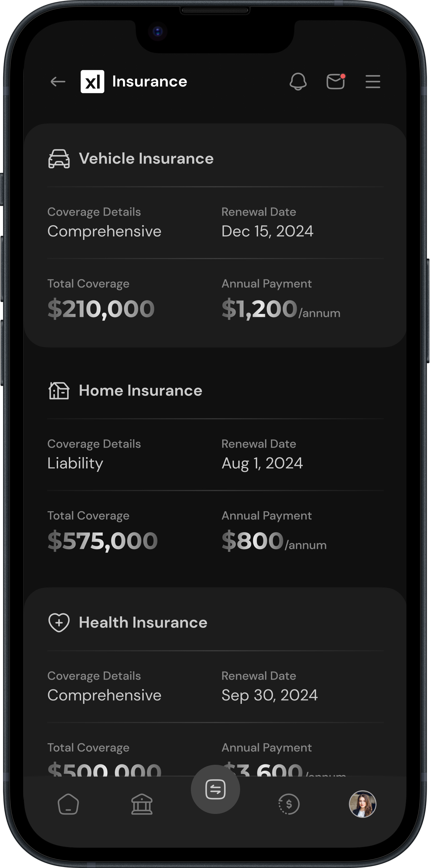The height and width of the screenshot is (868, 430).
Task: Click the Vehicle Insurance car icon
Action: coord(59,159)
